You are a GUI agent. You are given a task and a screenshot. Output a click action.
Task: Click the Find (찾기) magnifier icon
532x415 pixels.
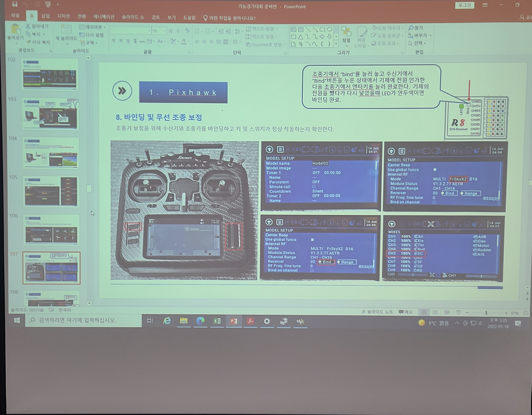click(x=411, y=28)
